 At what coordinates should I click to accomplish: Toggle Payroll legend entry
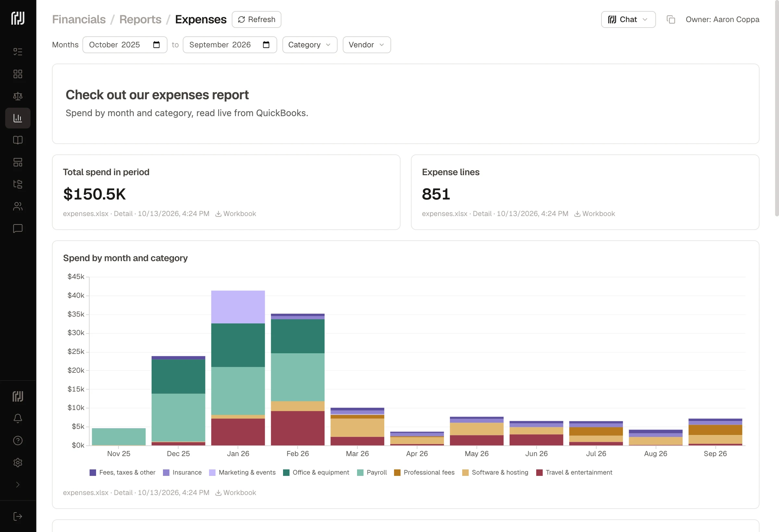(372, 472)
